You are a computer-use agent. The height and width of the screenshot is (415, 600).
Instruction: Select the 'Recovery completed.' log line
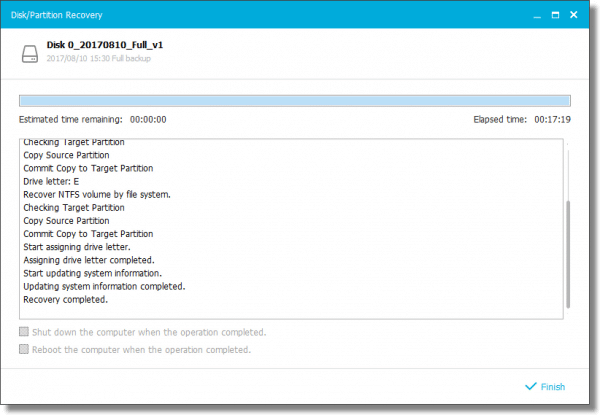tap(65, 299)
